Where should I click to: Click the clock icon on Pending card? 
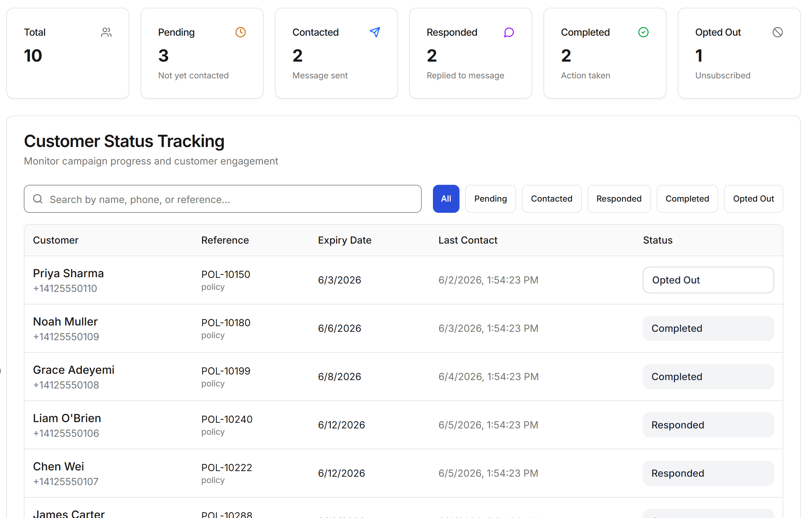[241, 32]
